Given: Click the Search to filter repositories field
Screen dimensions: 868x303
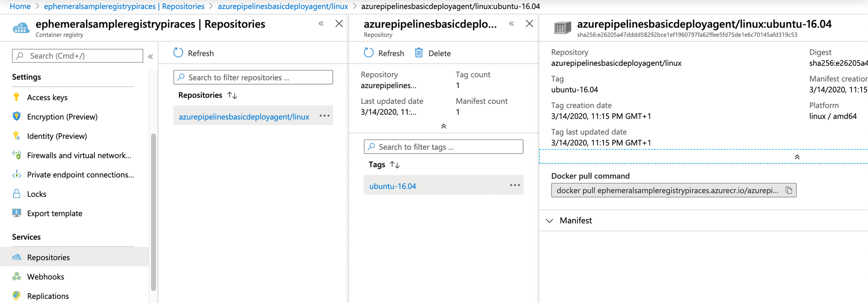Looking at the screenshot, I should click(253, 78).
